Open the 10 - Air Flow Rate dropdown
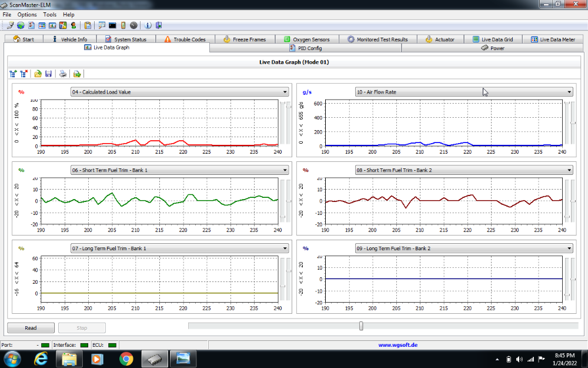This screenshot has width=588, height=368. point(569,92)
